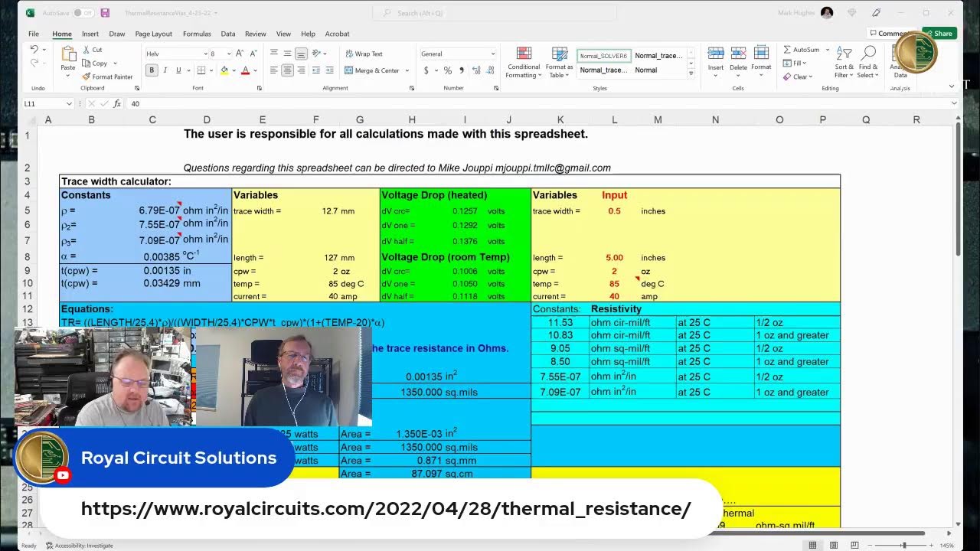Click the top align icon
The image size is (980, 551).
pyautogui.click(x=274, y=54)
